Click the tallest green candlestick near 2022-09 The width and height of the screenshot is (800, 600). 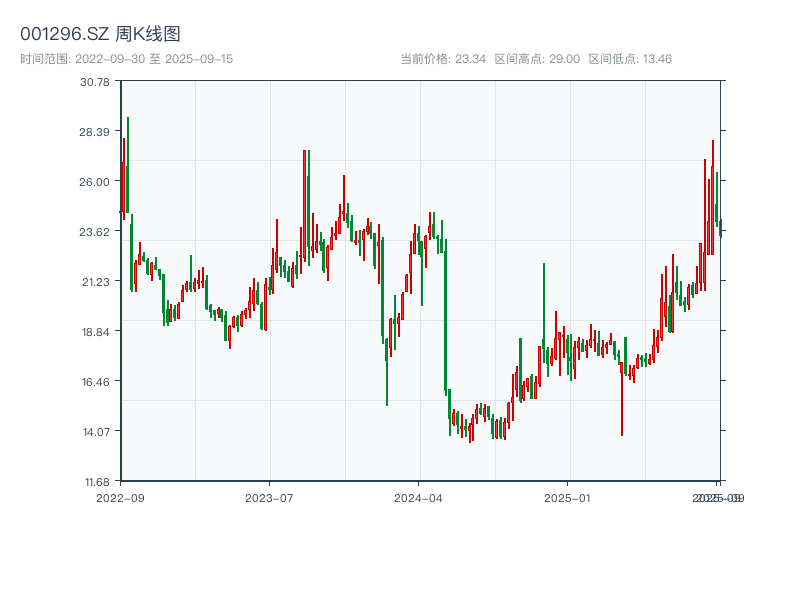tap(128, 165)
